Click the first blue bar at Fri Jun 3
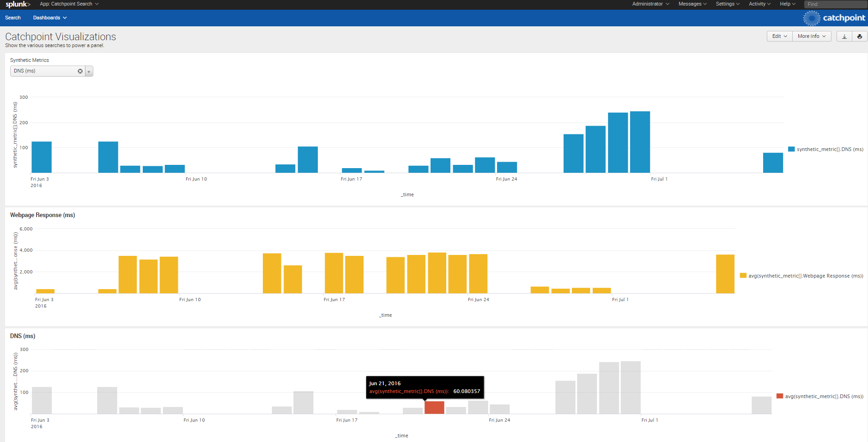This screenshot has width=868, height=442. click(42, 157)
